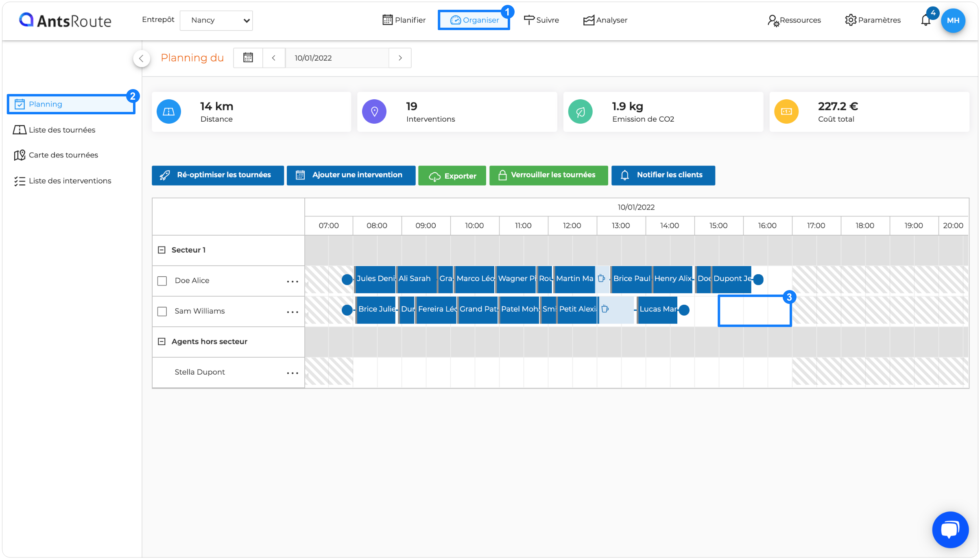Select the Patel Moh intervention block
The image size is (980, 559).
tap(519, 310)
